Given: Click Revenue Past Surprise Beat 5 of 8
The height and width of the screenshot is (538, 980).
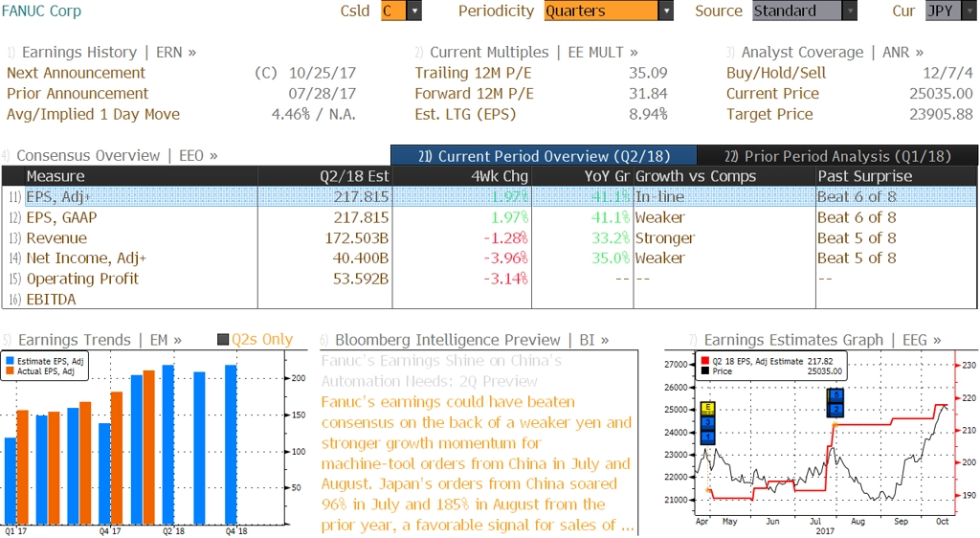Looking at the screenshot, I should [857, 238].
